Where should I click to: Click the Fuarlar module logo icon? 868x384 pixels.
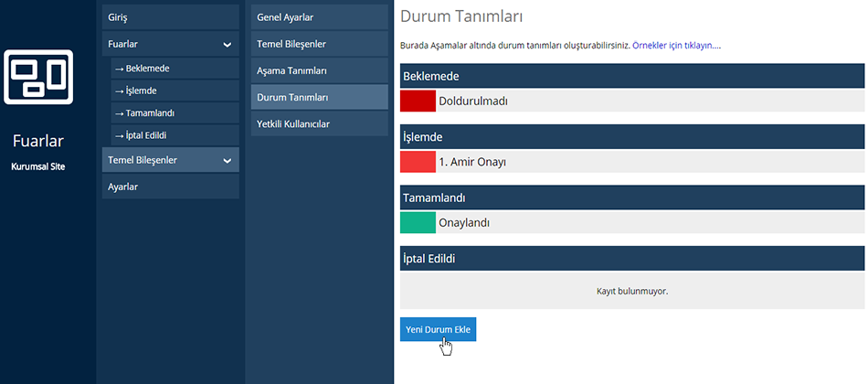pos(38,77)
